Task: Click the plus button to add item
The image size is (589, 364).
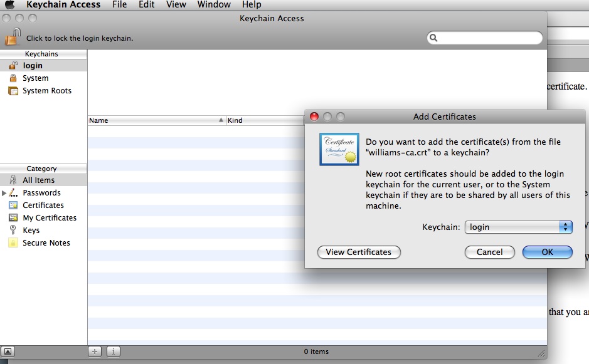Action: point(95,351)
